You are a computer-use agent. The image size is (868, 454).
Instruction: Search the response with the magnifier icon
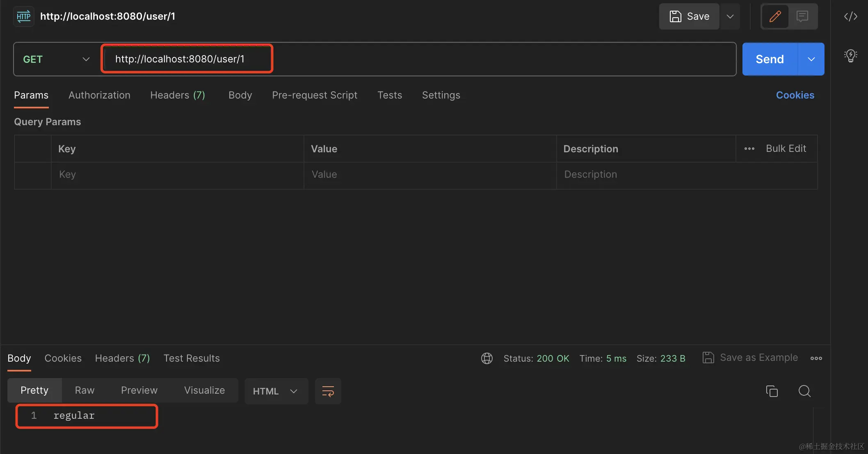click(804, 391)
